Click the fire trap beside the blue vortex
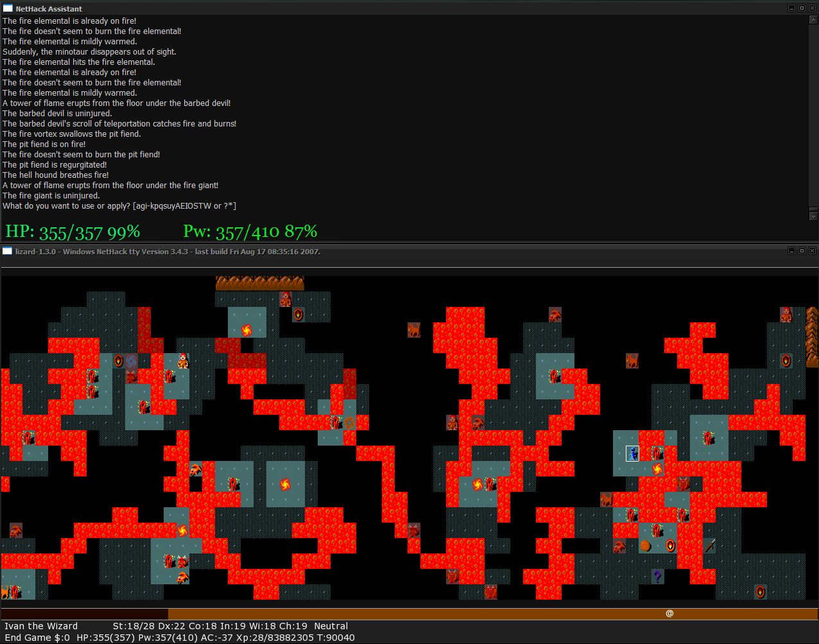Viewport: 819px width, 644px height. pos(119,361)
